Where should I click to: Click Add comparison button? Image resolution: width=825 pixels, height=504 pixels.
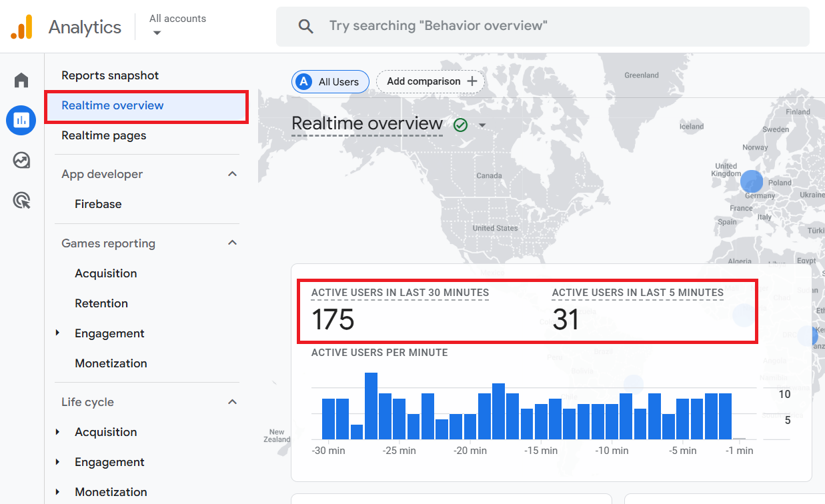coord(430,81)
